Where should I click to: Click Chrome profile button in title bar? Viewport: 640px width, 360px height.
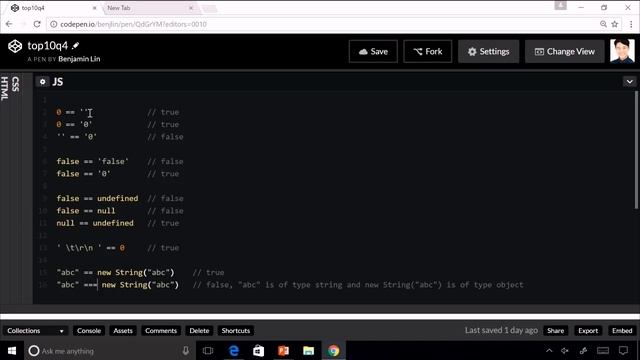pyautogui.click(x=560, y=5)
